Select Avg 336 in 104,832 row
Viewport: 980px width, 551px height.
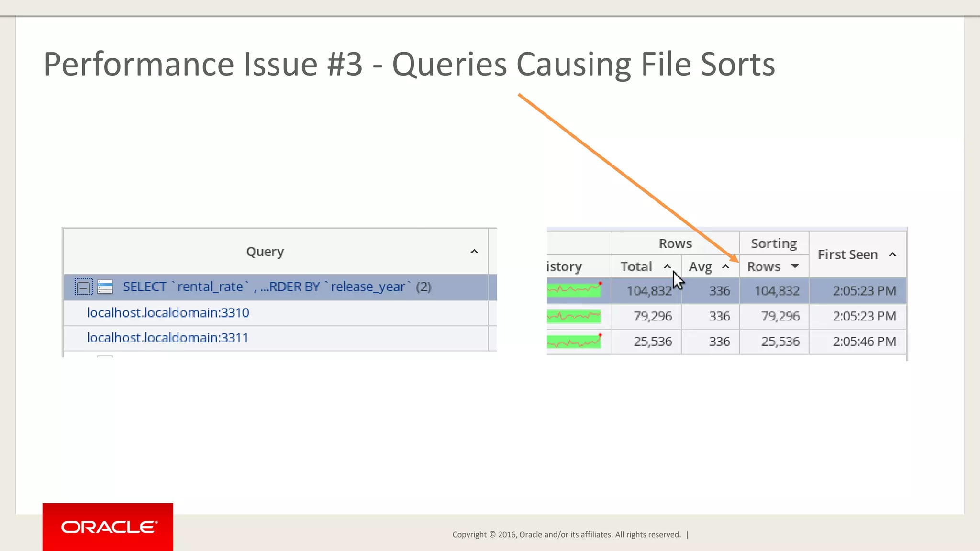pyautogui.click(x=711, y=291)
